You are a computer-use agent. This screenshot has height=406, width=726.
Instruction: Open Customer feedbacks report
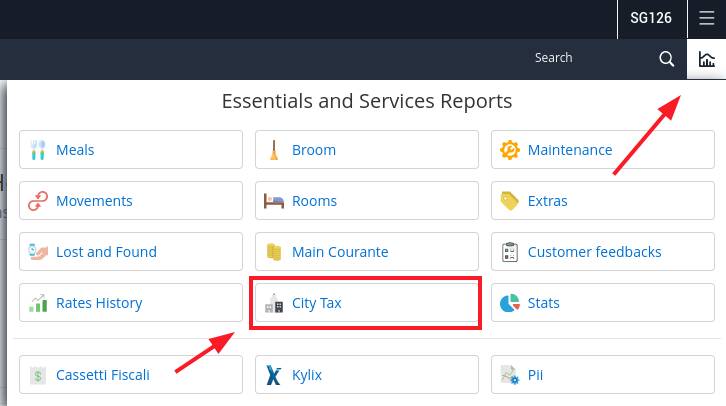[603, 251]
